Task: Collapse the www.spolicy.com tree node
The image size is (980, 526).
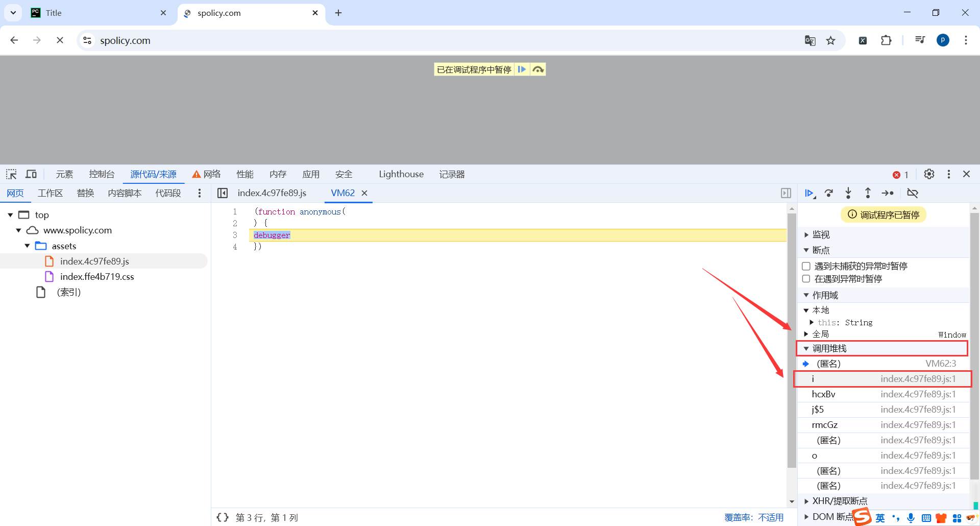Action: point(19,230)
